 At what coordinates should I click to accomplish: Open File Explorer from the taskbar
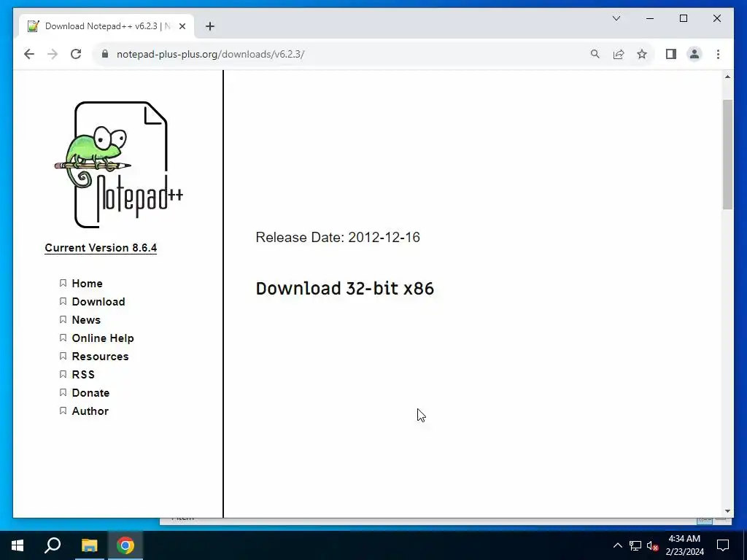tap(89, 545)
